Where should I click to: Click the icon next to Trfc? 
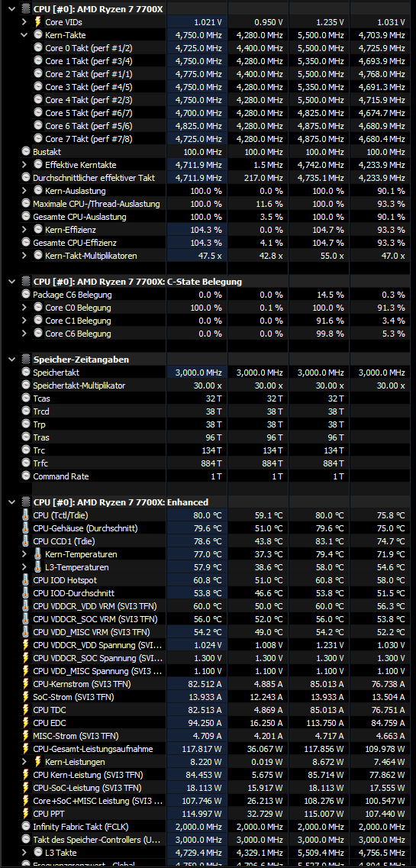[25, 463]
